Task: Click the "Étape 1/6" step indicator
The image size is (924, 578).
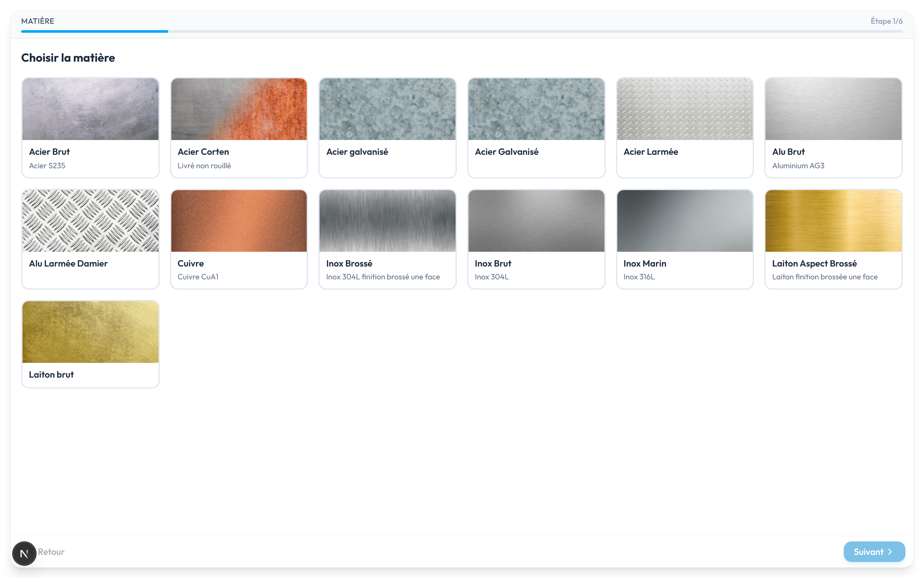Action: [x=886, y=21]
